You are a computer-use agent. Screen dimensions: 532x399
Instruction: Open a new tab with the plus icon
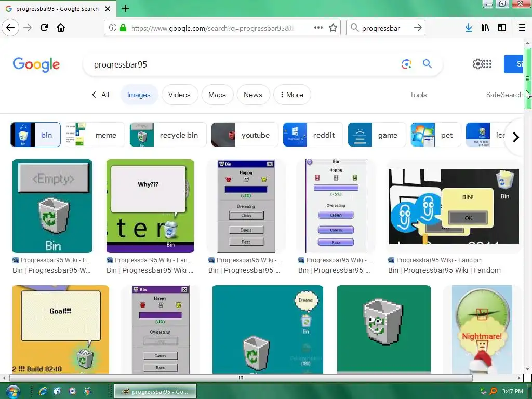pos(125,8)
